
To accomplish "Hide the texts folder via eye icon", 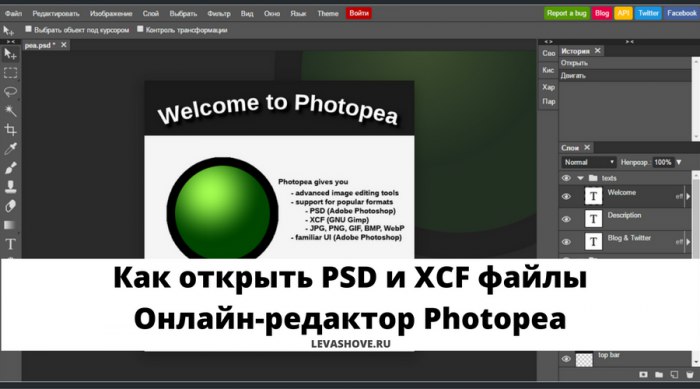I will click(x=566, y=178).
